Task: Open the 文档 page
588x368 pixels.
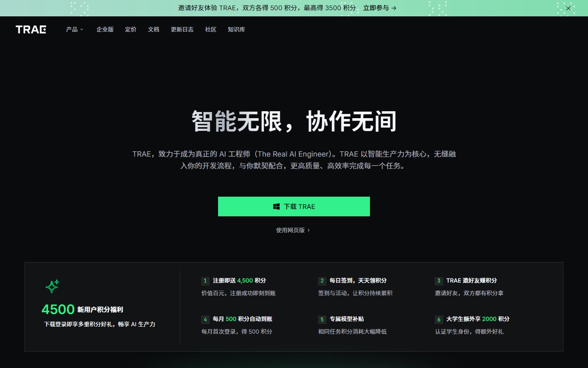Action: [x=154, y=29]
